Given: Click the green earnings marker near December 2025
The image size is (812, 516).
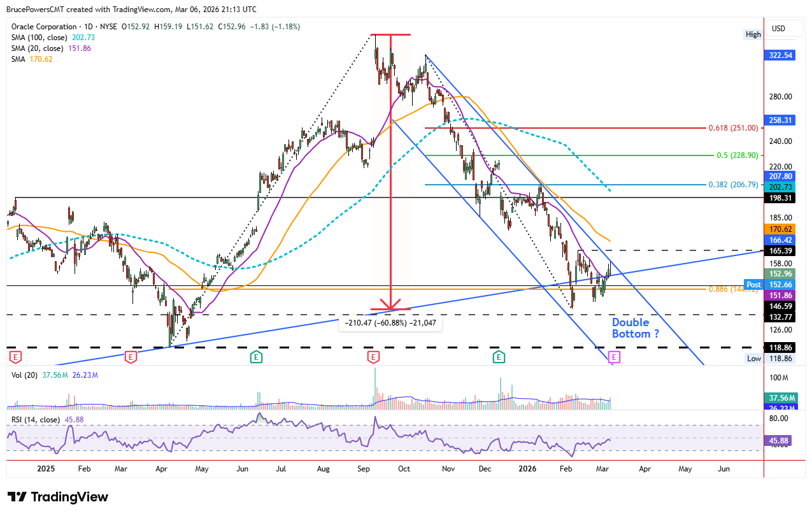Looking at the screenshot, I should point(499,356).
